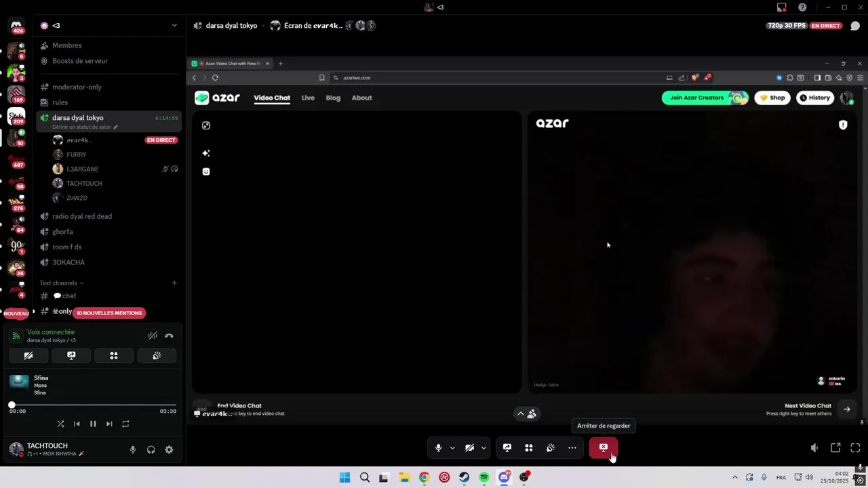This screenshot has height=488, width=868.
Task: Open connection info signal icon in voice panel
Action: pyautogui.click(x=16, y=335)
